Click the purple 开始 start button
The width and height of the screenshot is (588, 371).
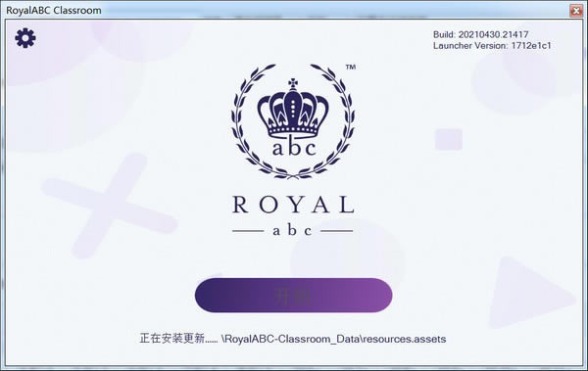pos(293,296)
